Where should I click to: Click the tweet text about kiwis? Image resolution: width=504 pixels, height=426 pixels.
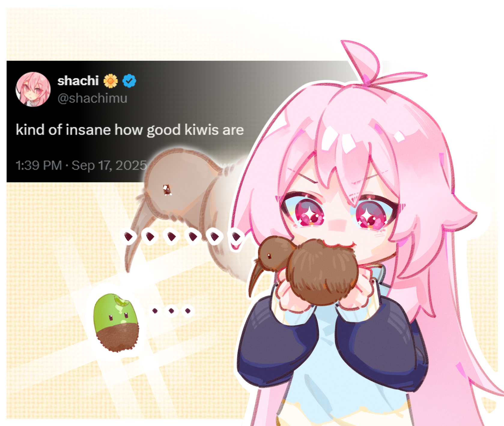(x=130, y=130)
